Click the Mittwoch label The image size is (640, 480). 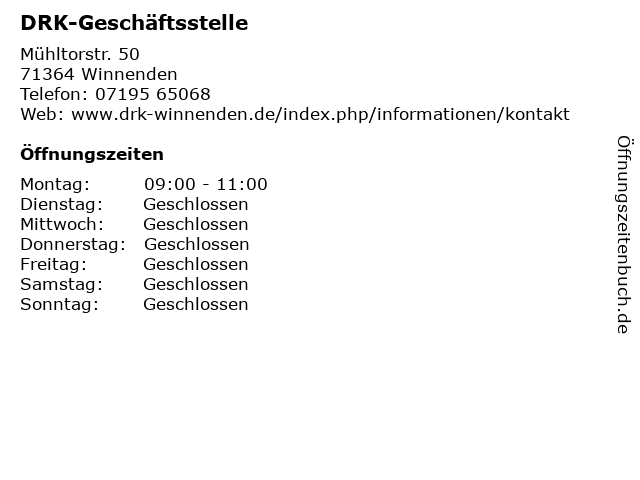[x=62, y=224]
